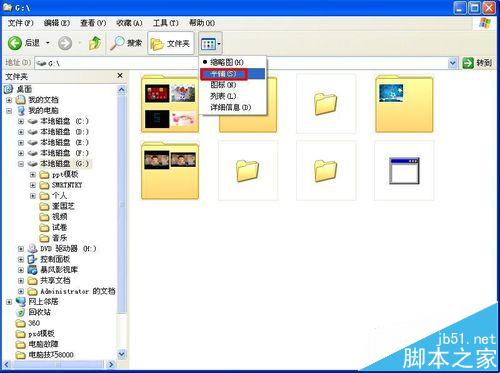The width and height of the screenshot is (500, 373).
Task: Expand the SMRTNTKY folder node
Action: [33, 185]
